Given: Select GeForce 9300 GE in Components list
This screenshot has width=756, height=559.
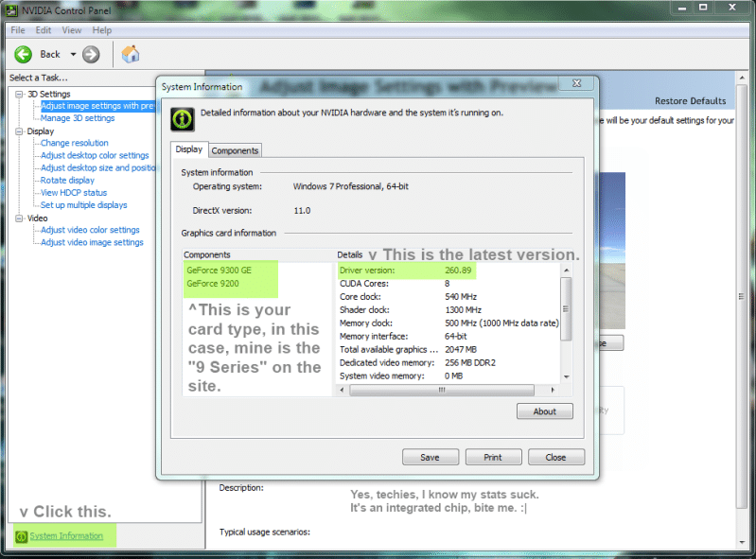Looking at the screenshot, I should coord(220,271).
